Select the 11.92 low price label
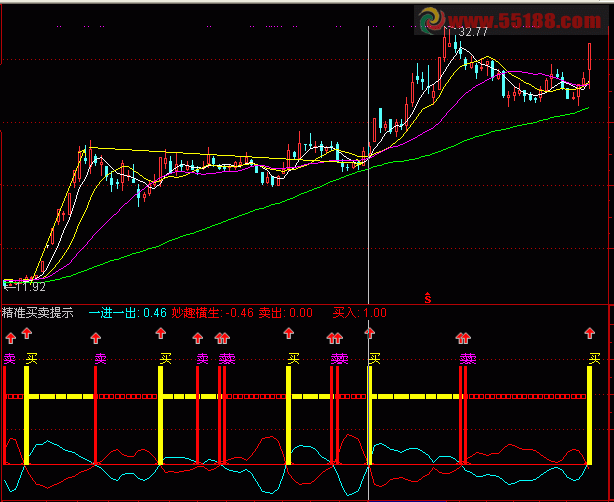Viewport: 614px width, 502px height. click(31, 287)
